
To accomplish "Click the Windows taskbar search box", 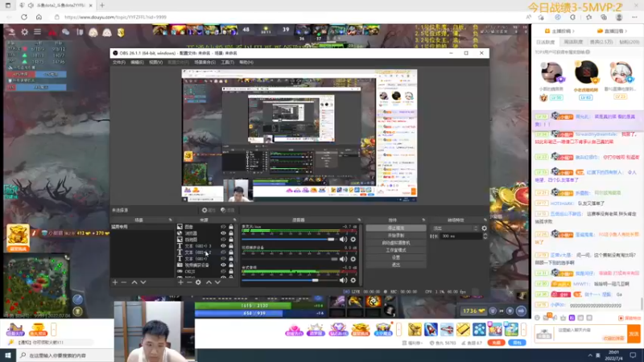I will [x=65, y=356].
